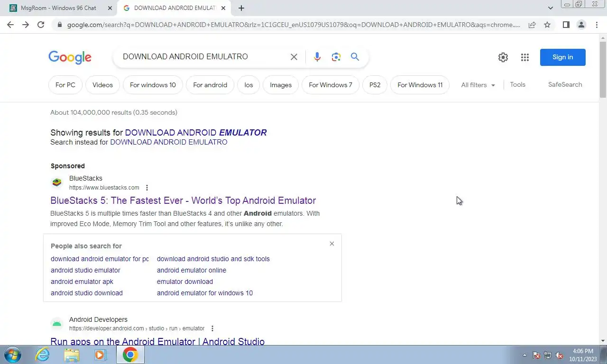Switch to the MsgRoom - Windows 96 Chat tab
The width and height of the screenshot is (607, 364).
tap(58, 8)
